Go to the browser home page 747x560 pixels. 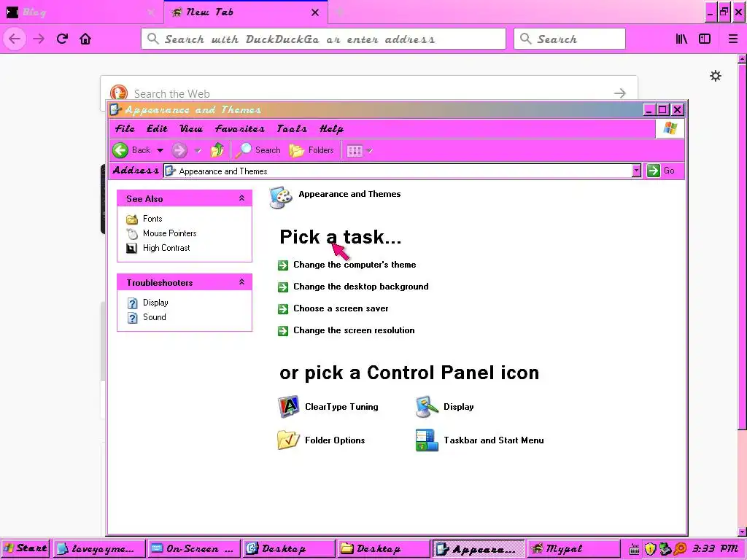(x=85, y=39)
